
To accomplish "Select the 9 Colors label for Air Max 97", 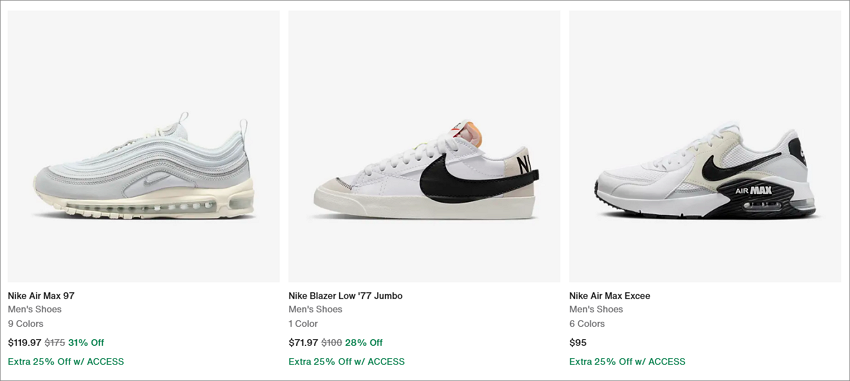I will [x=25, y=324].
